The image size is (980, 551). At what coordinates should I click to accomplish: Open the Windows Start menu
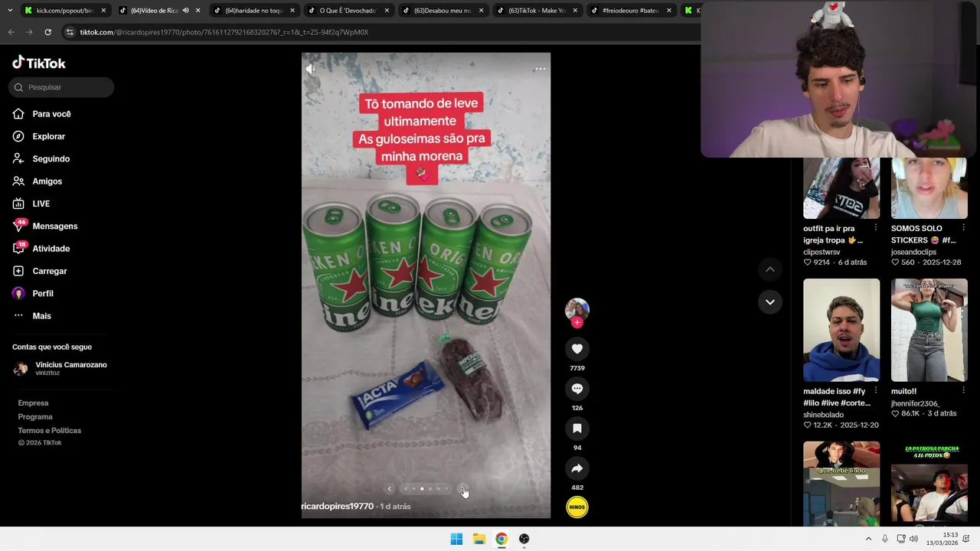(456, 539)
